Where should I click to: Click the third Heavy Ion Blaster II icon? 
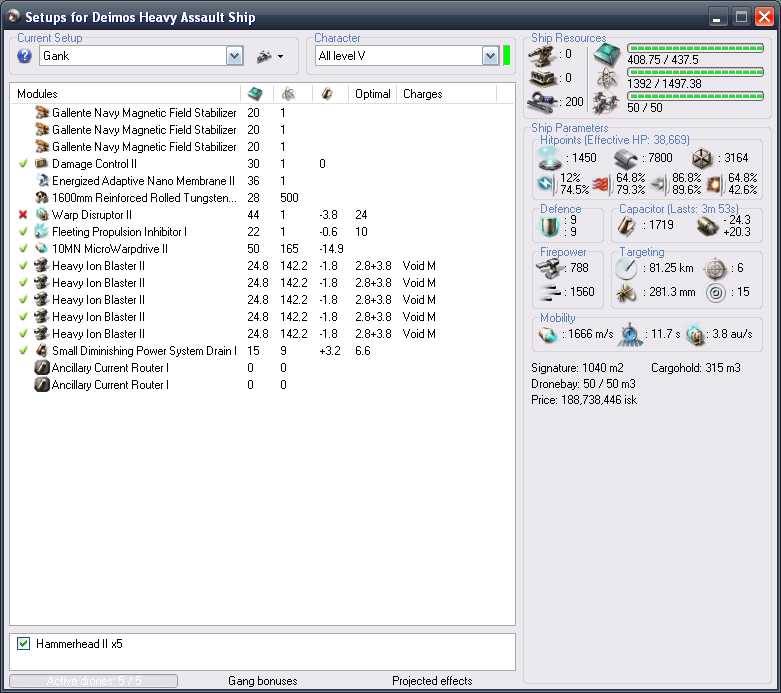(x=42, y=299)
